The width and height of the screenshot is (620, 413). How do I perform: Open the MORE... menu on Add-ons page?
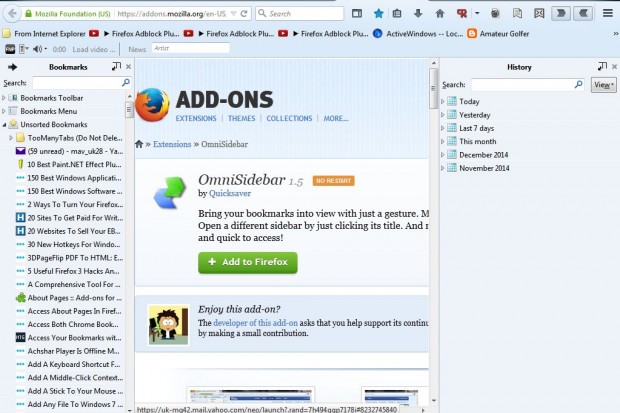(336, 118)
